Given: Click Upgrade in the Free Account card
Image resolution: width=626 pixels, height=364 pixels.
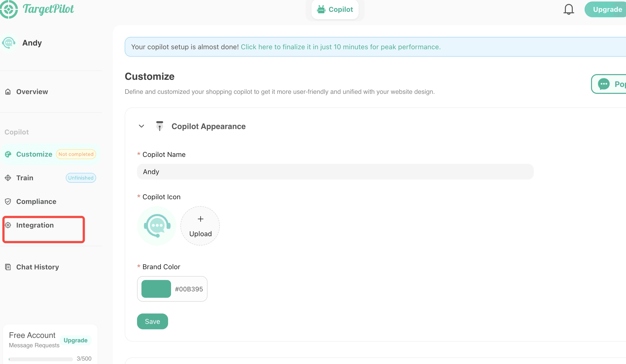Looking at the screenshot, I should coord(75,340).
